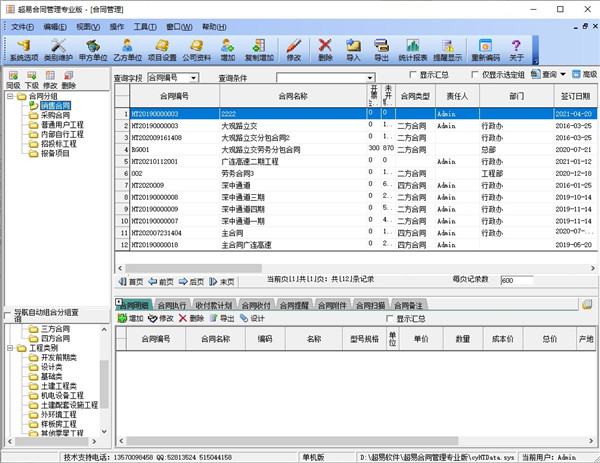Open 统计报表 statistics icon

[x=412, y=50]
